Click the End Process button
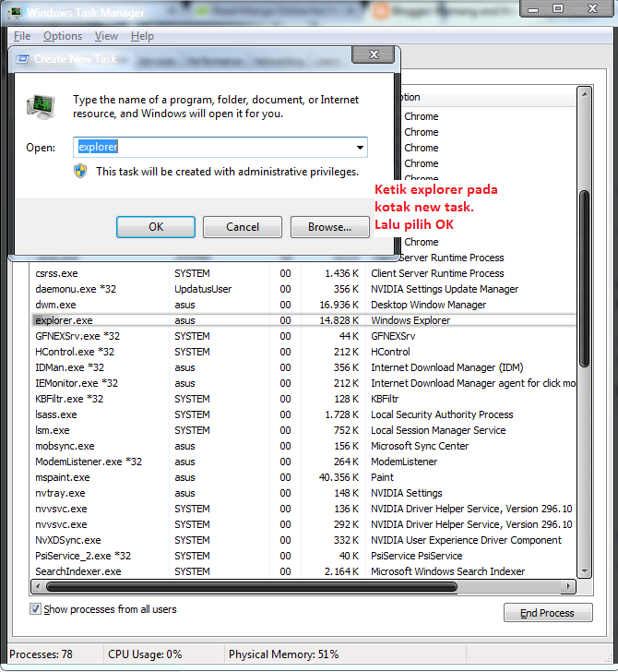Image resolution: width=618 pixels, height=672 pixels. coord(548,613)
